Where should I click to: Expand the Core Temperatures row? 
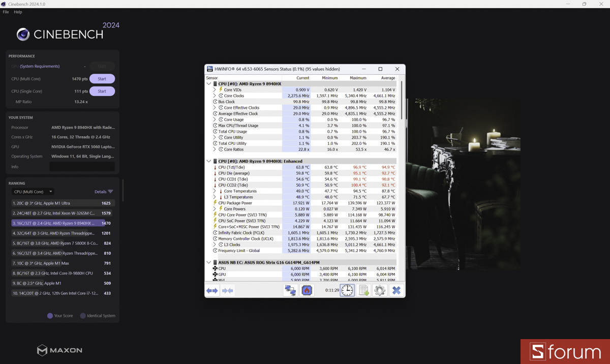pos(215,191)
